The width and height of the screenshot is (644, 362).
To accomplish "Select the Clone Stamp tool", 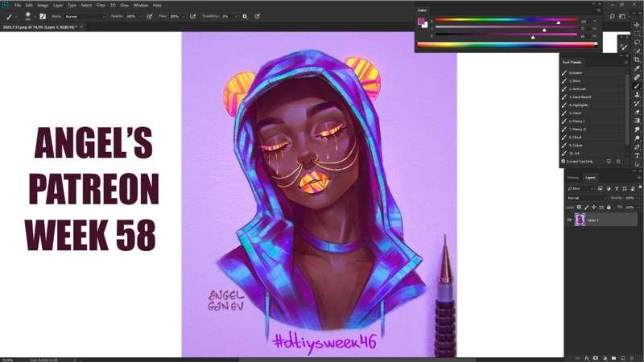I will coord(637,94).
